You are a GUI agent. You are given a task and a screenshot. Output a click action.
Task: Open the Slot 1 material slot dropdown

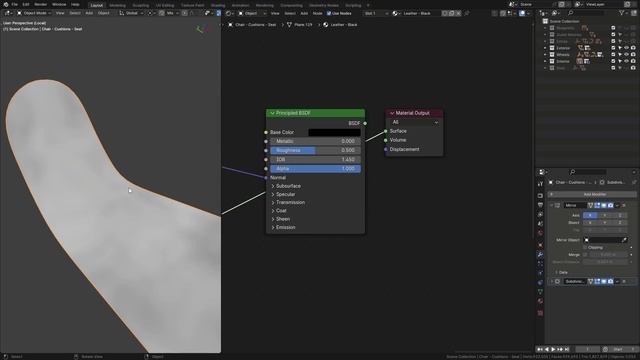[376, 13]
